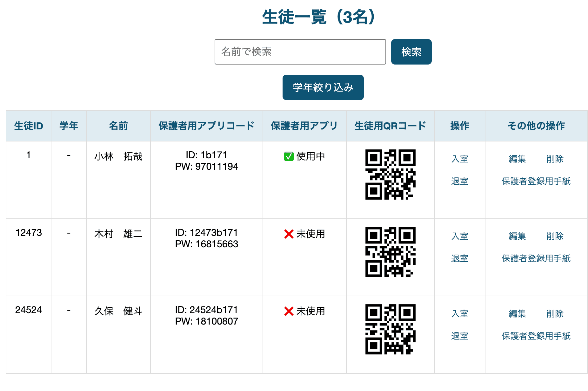This screenshot has width=588, height=391.
Task: Click the red X icon for 久保 健斗
Action: click(289, 311)
